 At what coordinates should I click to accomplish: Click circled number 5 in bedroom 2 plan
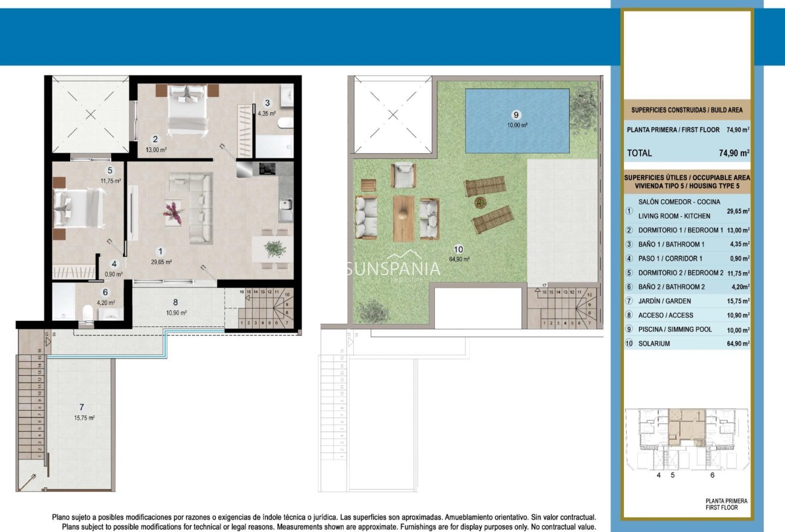(x=110, y=170)
